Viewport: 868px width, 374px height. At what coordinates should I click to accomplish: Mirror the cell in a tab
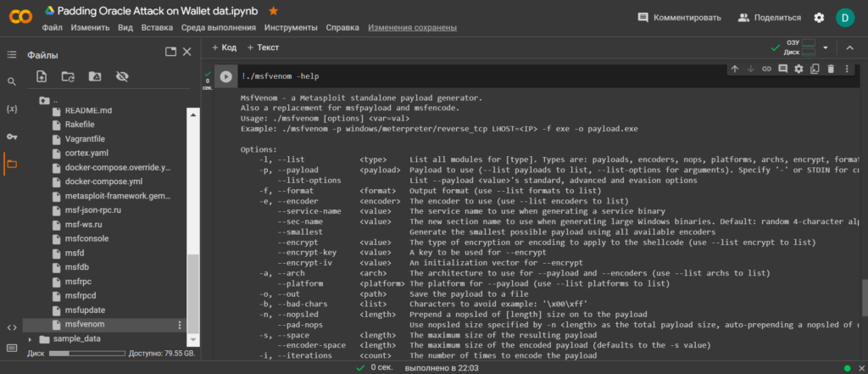tap(815, 69)
